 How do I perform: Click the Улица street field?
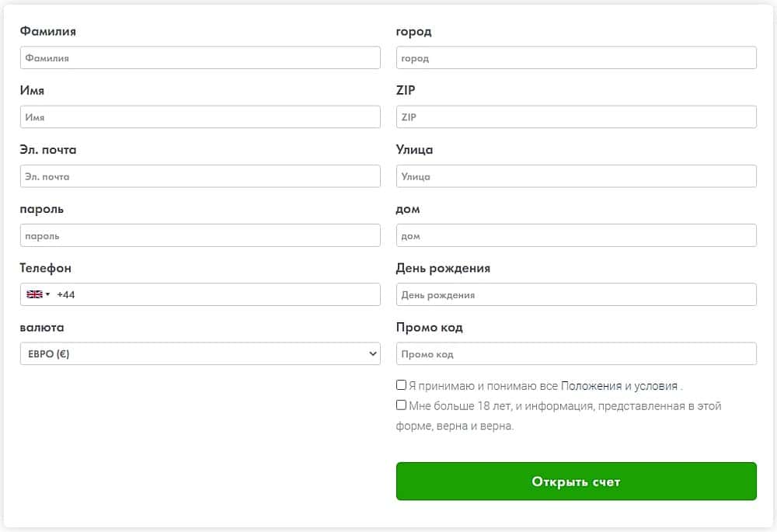pyautogui.click(x=576, y=176)
